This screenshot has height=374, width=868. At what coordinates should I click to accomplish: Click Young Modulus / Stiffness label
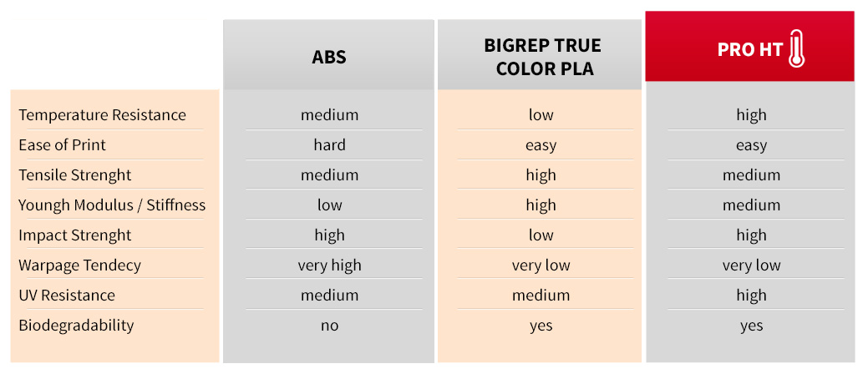(x=112, y=205)
